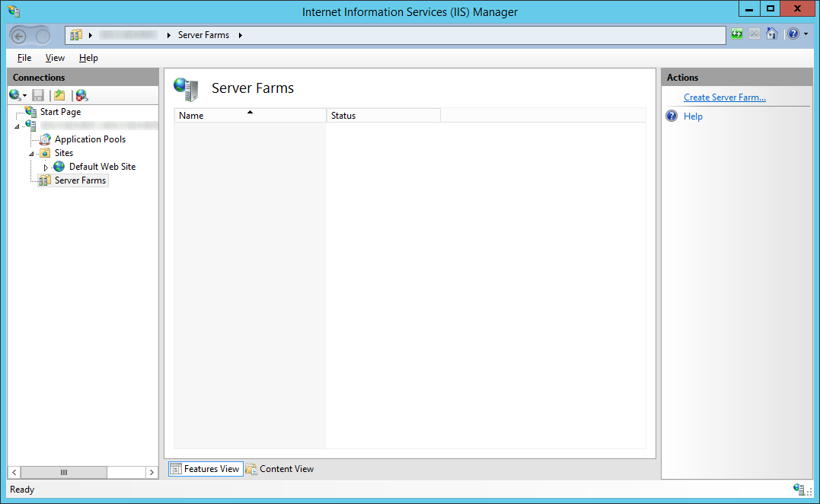820x504 pixels.
Task: Click Create Server Farm link
Action: pos(724,97)
